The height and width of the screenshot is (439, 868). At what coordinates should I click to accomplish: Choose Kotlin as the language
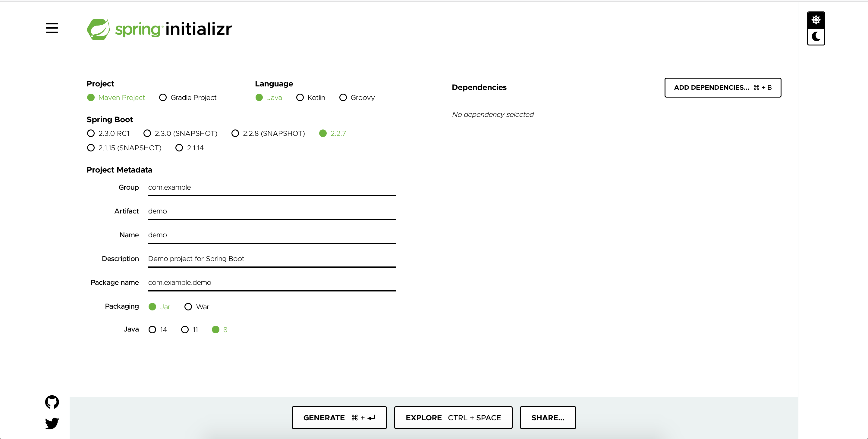tap(311, 98)
